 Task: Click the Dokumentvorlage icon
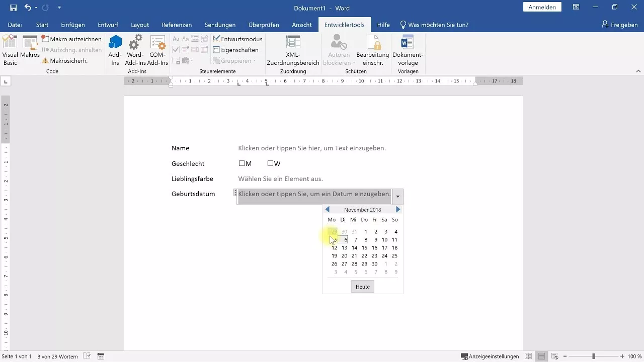[408, 49]
